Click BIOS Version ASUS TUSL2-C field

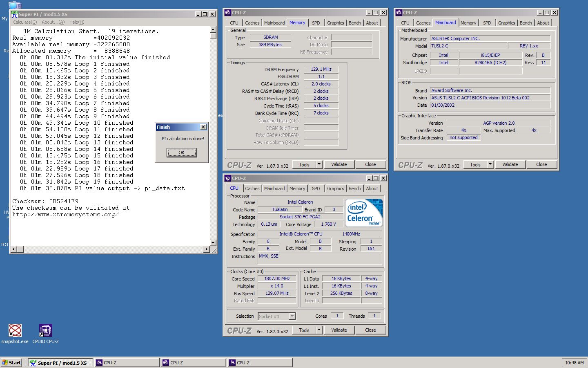490,98
